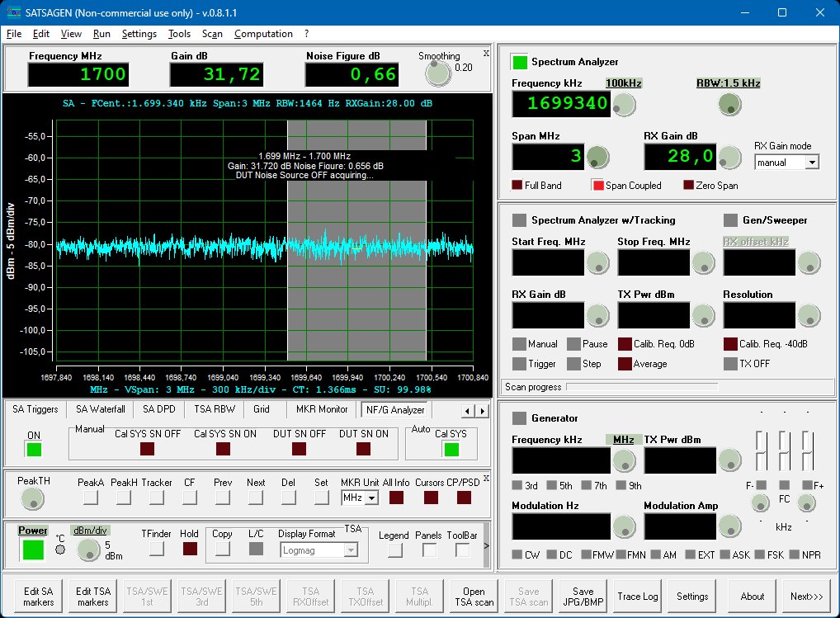
Task: Click Save JPG/BMP button
Action: pyautogui.click(x=583, y=597)
